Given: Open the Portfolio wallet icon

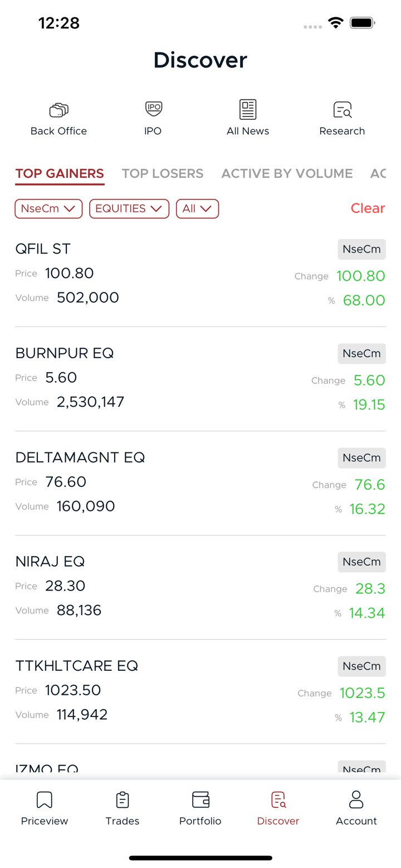Looking at the screenshot, I should 200,800.
